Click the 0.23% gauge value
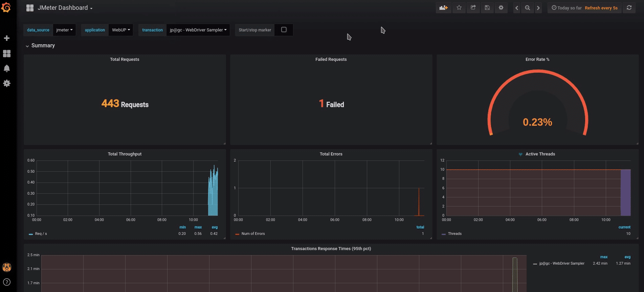Screen dimensions: 644x292 [x=537, y=122]
